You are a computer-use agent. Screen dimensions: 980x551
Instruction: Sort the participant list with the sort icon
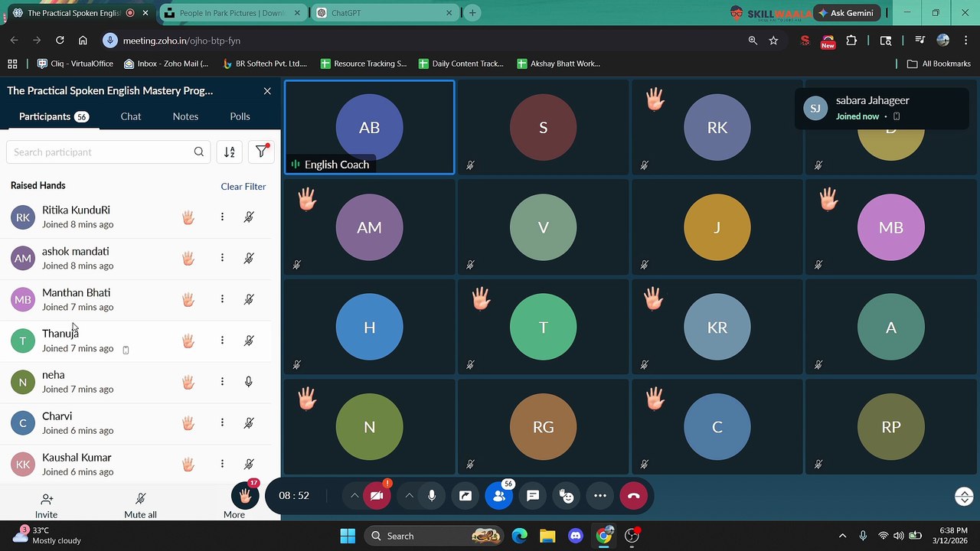[230, 152]
